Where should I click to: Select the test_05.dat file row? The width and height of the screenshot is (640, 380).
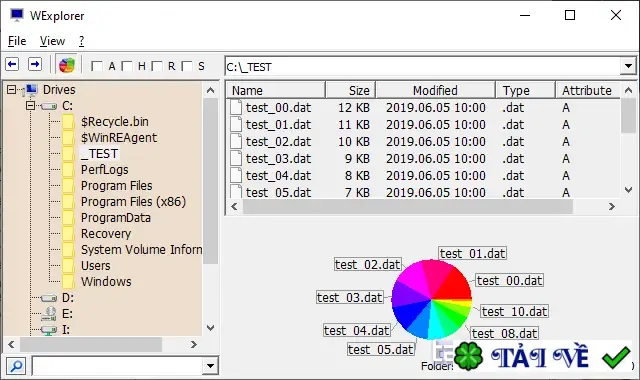pyautogui.click(x=423, y=192)
